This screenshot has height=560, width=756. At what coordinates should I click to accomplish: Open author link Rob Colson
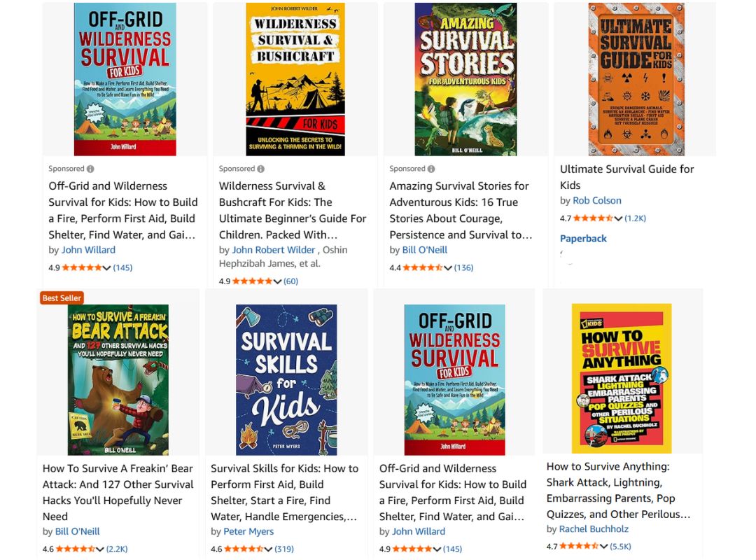[597, 201]
